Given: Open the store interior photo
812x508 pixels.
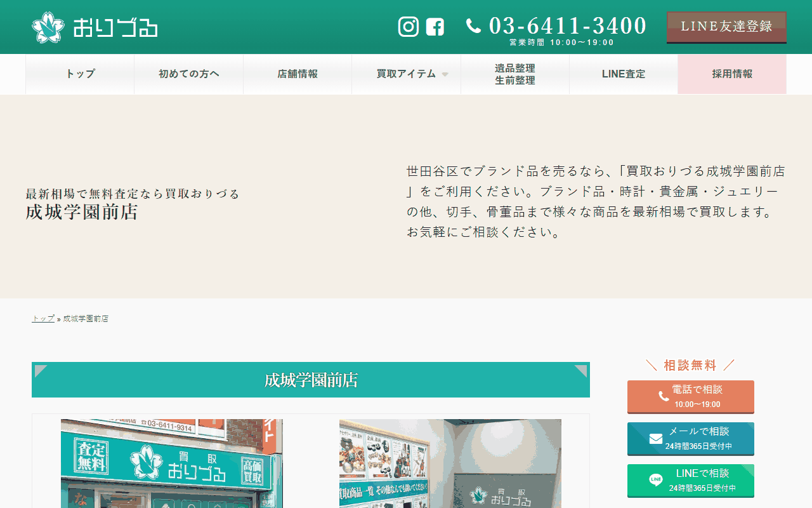Looking at the screenshot, I should [450, 464].
